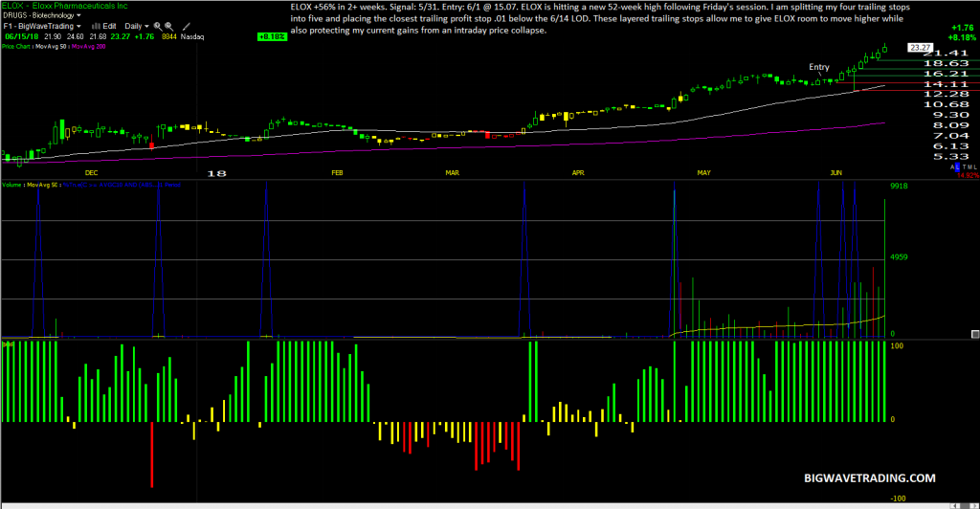Image resolution: width=980 pixels, height=509 pixels.
Task: Click the bar chart icon beside Edit
Action: point(96,26)
